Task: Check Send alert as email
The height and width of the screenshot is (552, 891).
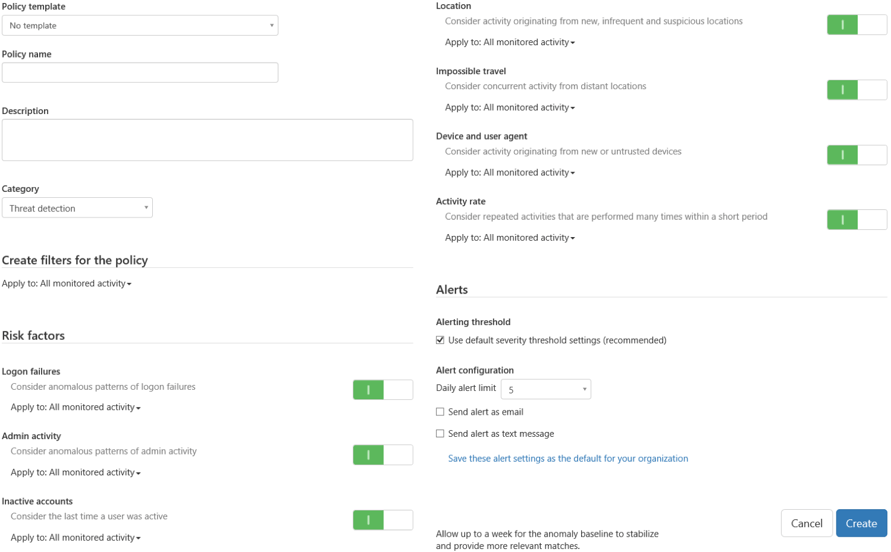Action: [x=440, y=412]
